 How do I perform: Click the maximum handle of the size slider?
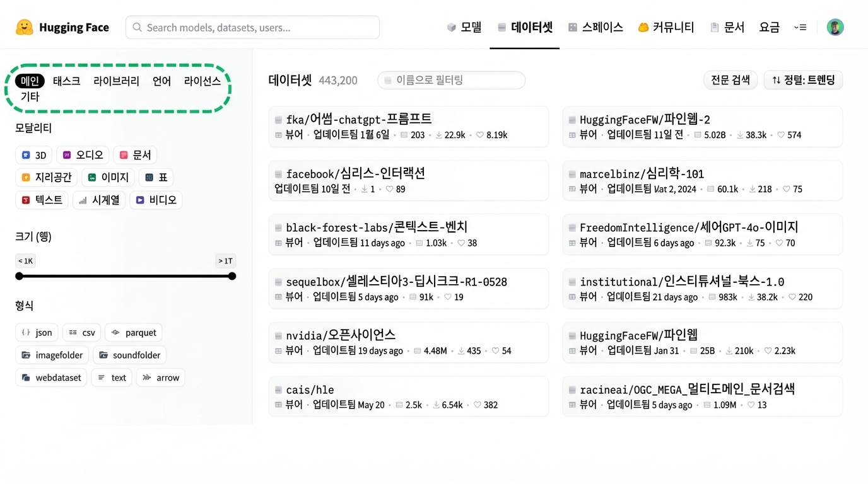[x=232, y=276]
